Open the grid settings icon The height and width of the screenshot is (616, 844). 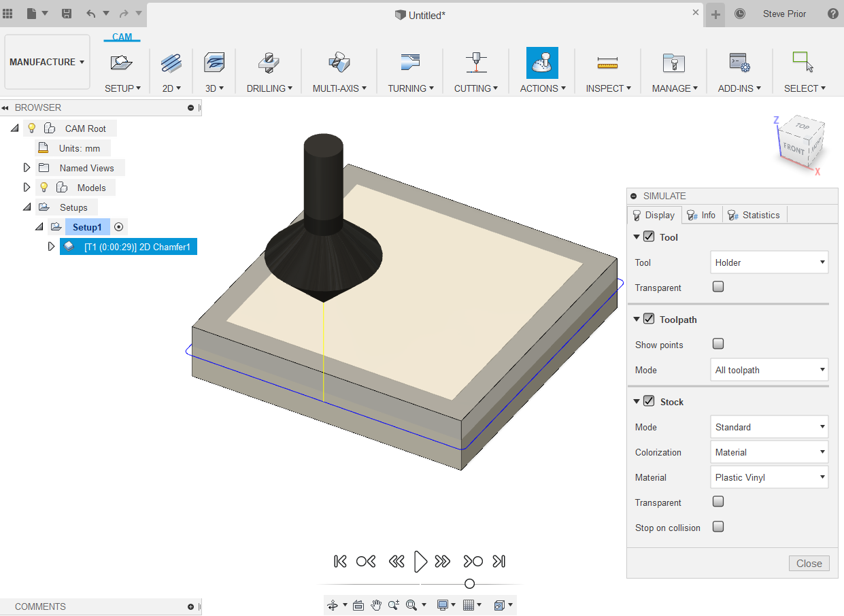click(x=468, y=604)
